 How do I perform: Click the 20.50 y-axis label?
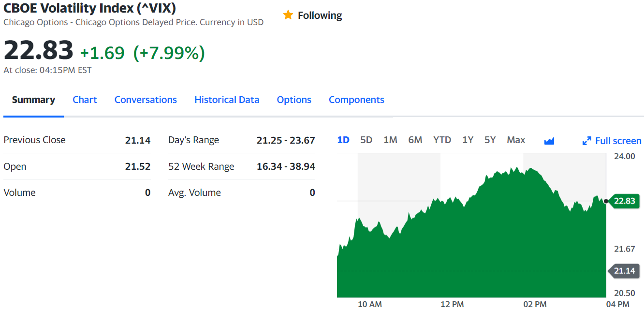pyautogui.click(x=625, y=293)
